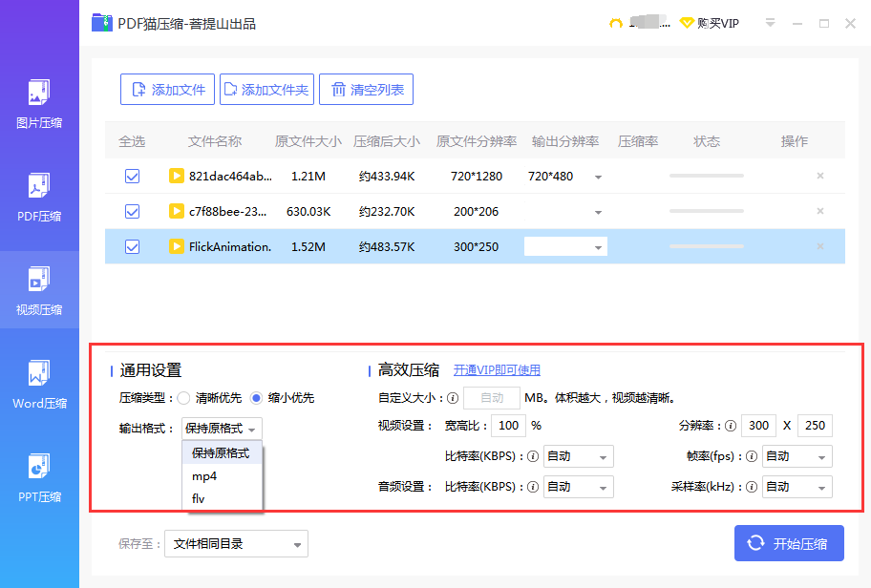Open the 采样率(kHz) dropdown

(x=797, y=487)
